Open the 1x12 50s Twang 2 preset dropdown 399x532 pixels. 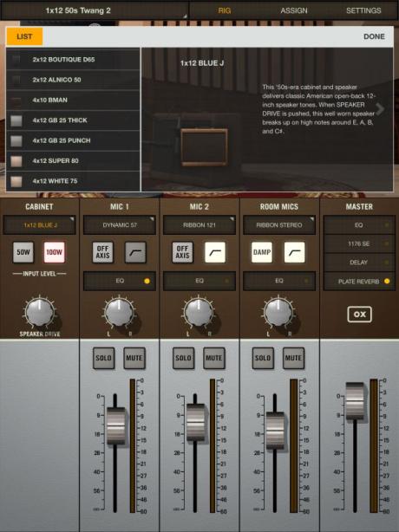[x=95, y=10]
